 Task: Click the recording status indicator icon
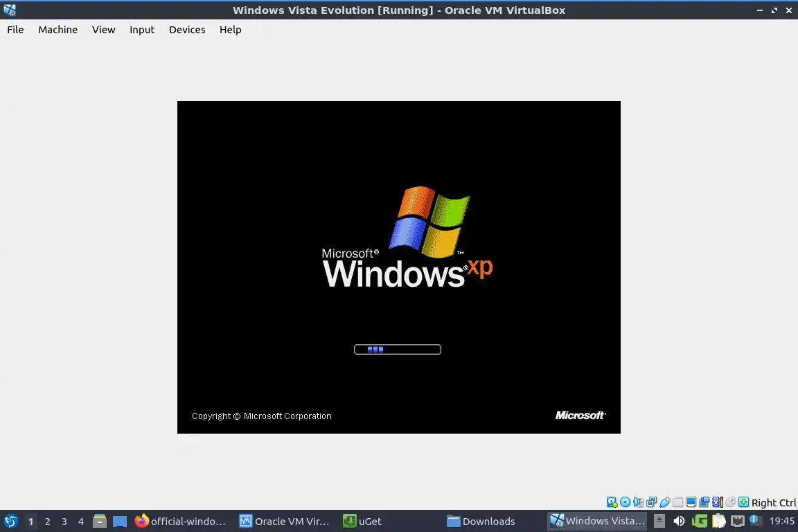click(x=704, y=502)
